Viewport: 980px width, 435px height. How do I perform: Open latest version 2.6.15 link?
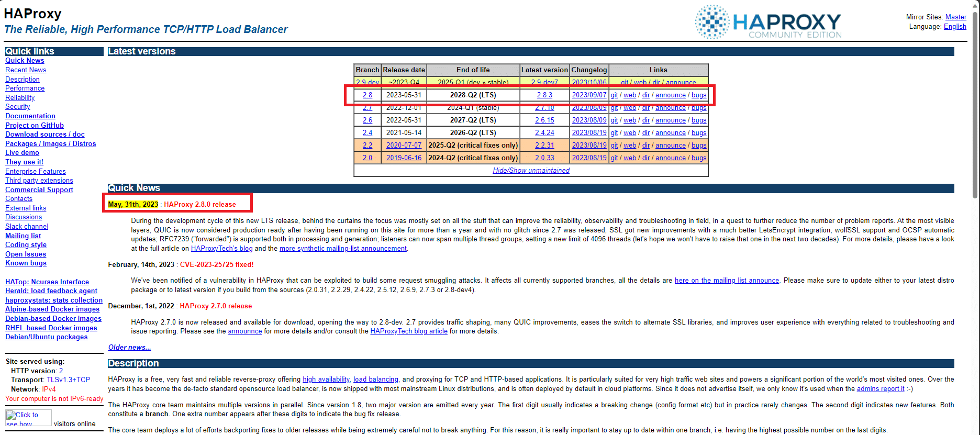(544, 120)
